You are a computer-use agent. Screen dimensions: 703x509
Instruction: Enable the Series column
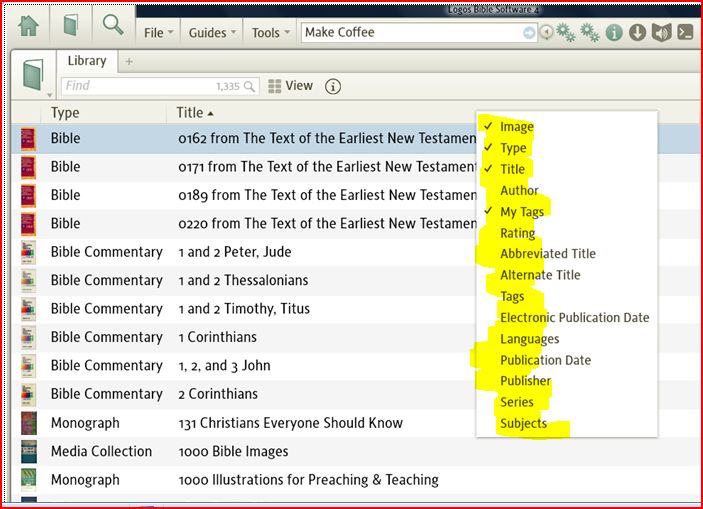point(516,402)
